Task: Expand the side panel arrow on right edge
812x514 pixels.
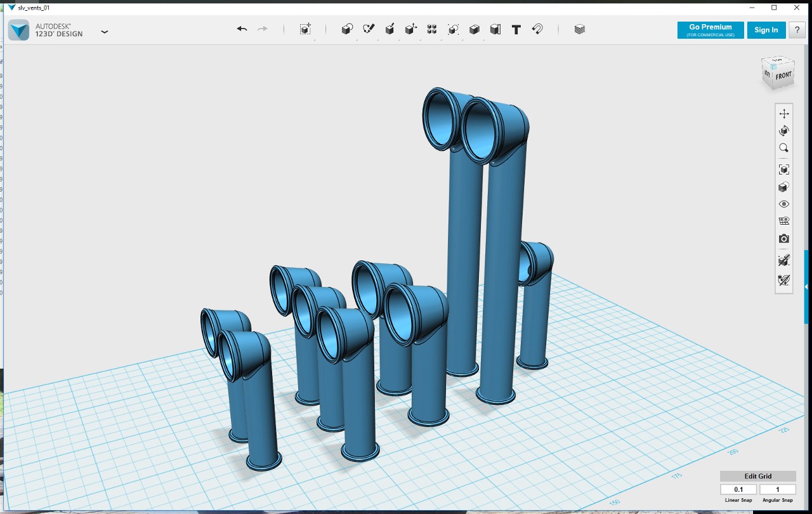Action: click(x=807, y=287)
